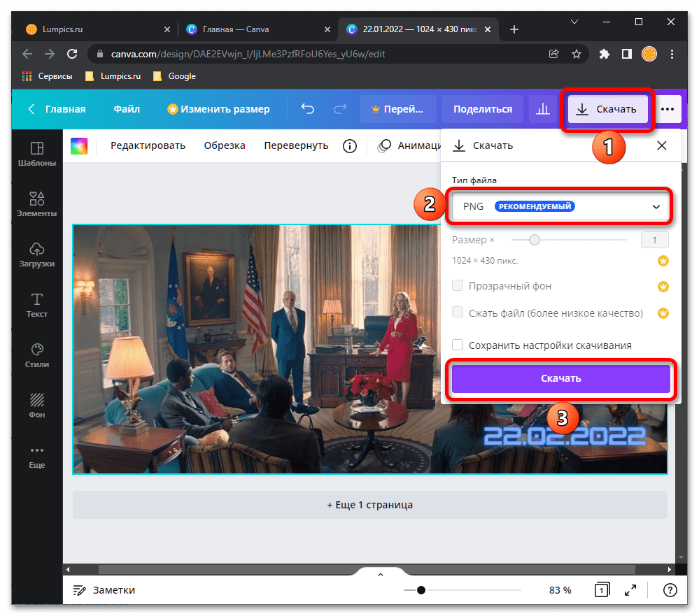Open Заметки notes panel
Screen dimensions: 699x616
(104, 589)
